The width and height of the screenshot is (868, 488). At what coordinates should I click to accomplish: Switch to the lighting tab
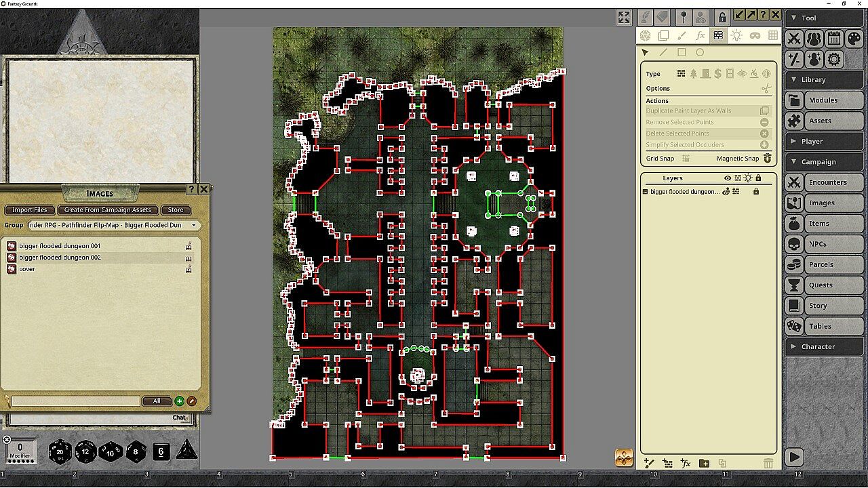point(736,36)
